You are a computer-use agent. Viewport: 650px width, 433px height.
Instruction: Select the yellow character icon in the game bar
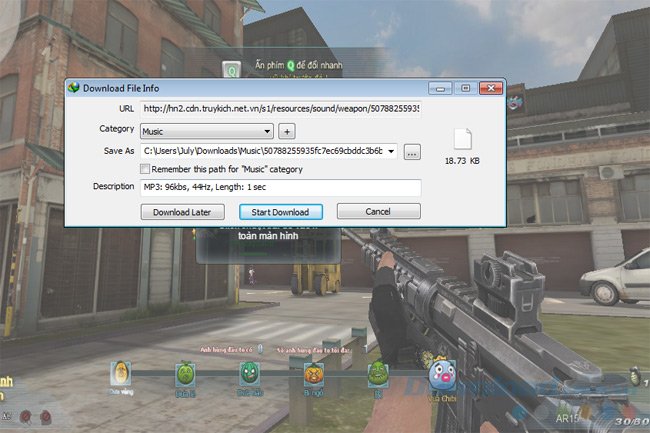coord(119,375)
